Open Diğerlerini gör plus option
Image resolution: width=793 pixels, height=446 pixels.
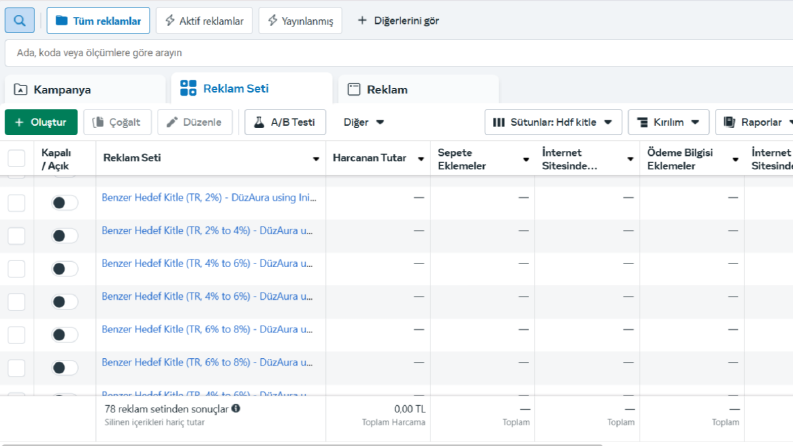click(x=398, y=21)
